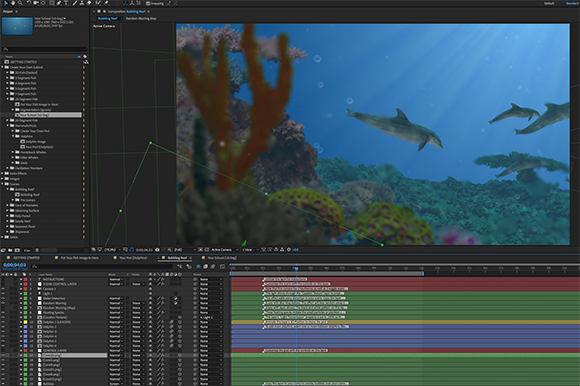Select the Puppet Pin tool
580x386 pixels.
click(107, 3)
